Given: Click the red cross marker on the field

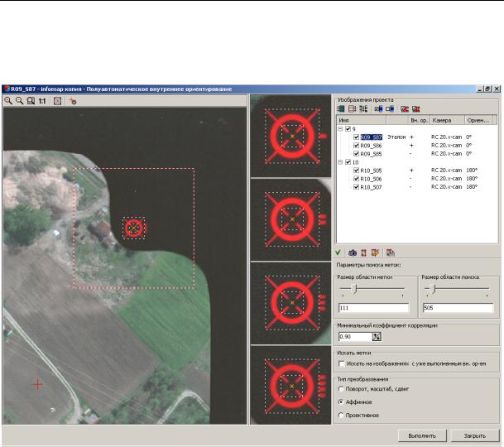Looking at the screenshot, I should click(x=37, y=384).
